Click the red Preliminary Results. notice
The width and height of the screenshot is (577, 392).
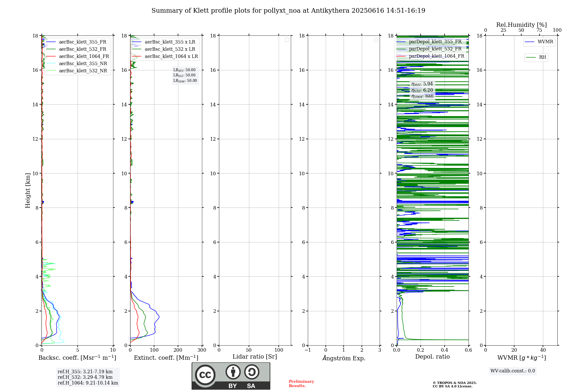point(301,384)
